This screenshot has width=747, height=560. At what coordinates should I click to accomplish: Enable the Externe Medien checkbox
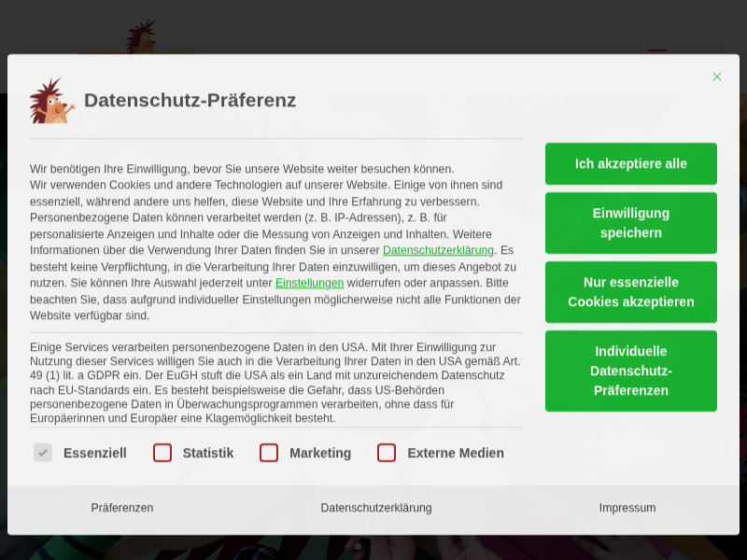[x=387, y=453]
